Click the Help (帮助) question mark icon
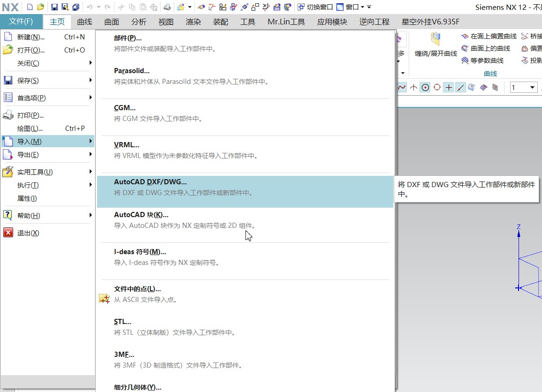The height and width of the screenshot is (392, 542). [x=8, y=215]
